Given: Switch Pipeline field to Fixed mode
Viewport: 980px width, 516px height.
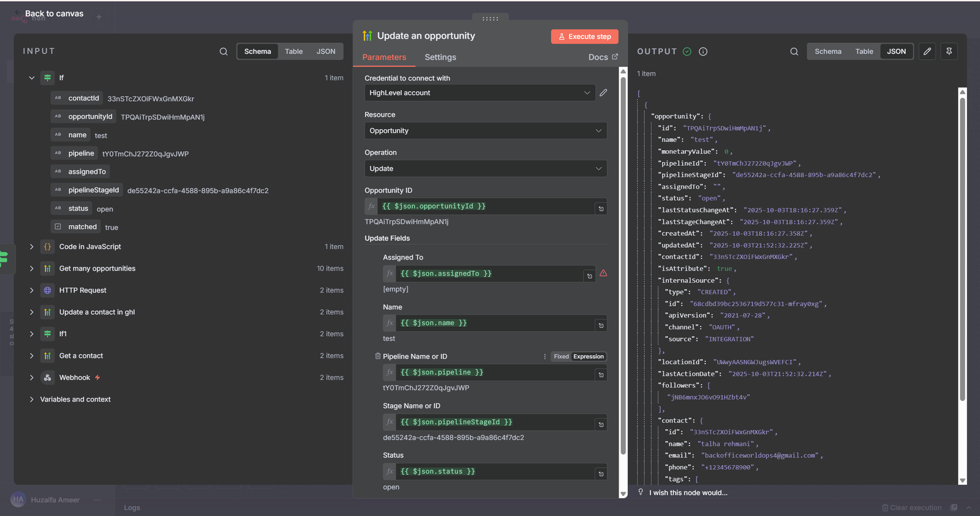Looking at the screenshot, I should click(x=561, y=356).
